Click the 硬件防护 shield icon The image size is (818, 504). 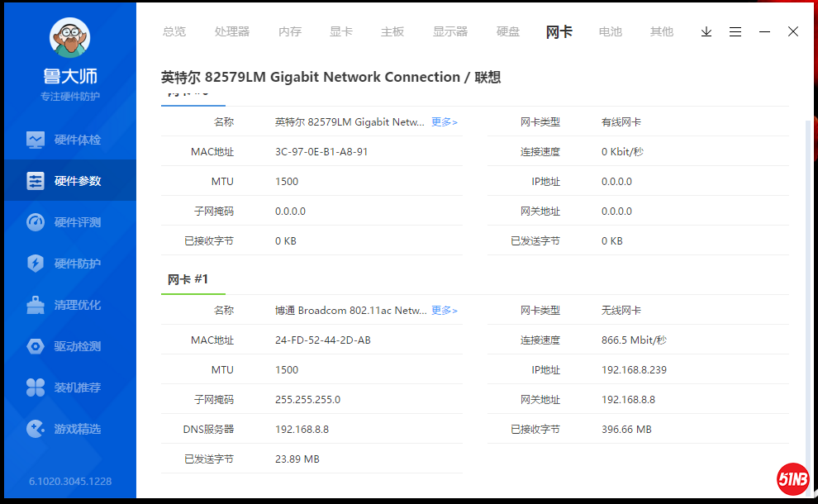36,264
